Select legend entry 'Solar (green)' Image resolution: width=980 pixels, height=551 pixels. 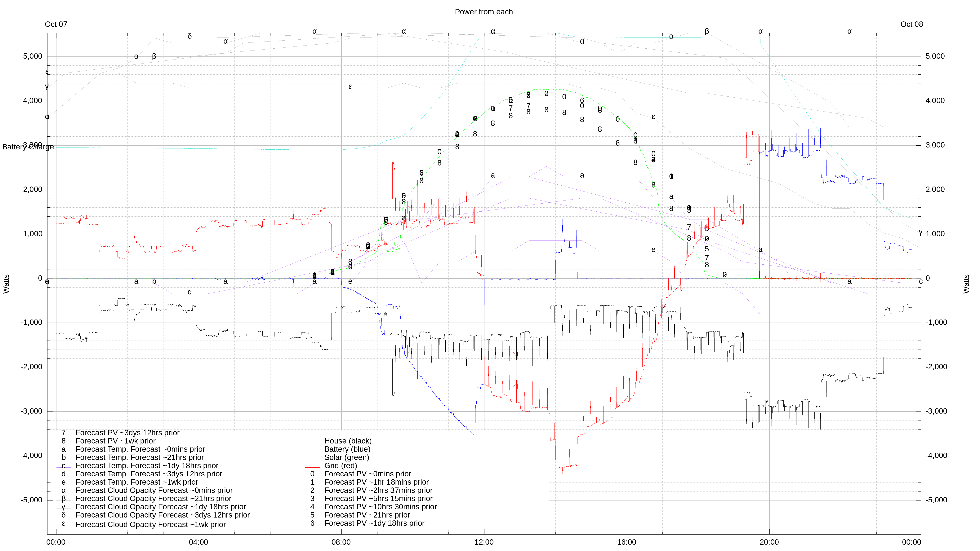pyautogui.click(x=347, y=457)
